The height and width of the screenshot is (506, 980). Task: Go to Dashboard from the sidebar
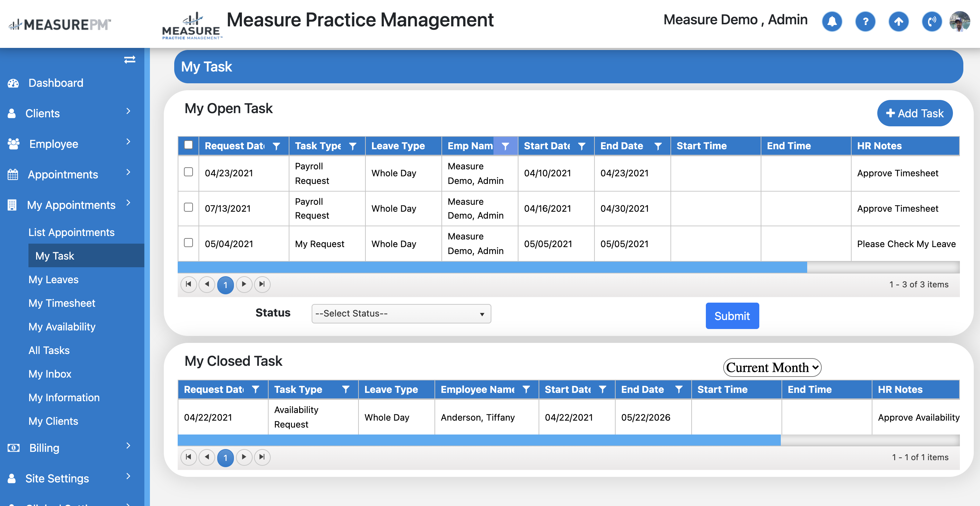[56, 83]
